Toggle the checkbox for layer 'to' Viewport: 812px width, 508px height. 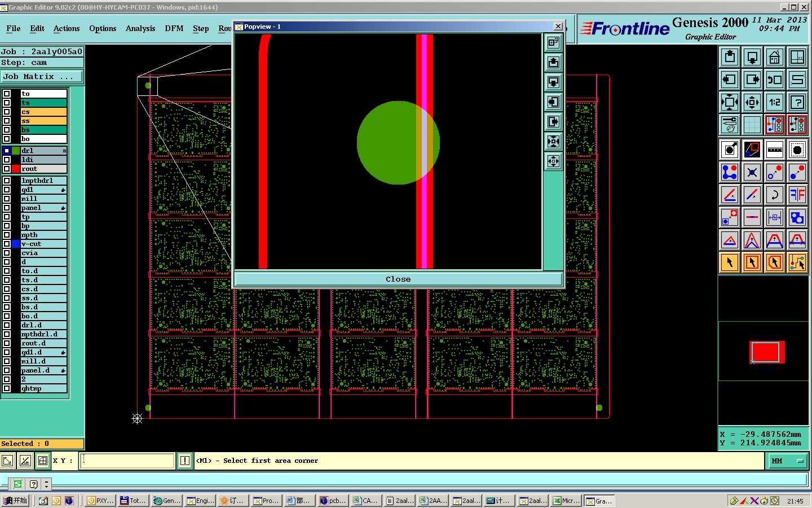pyautogui.click(x=7, y=94)
